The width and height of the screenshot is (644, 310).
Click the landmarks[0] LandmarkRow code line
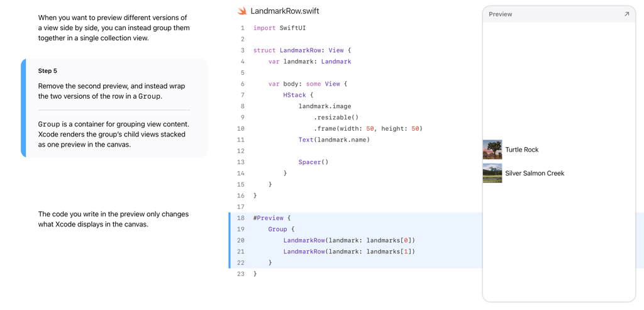click(348, 240)
